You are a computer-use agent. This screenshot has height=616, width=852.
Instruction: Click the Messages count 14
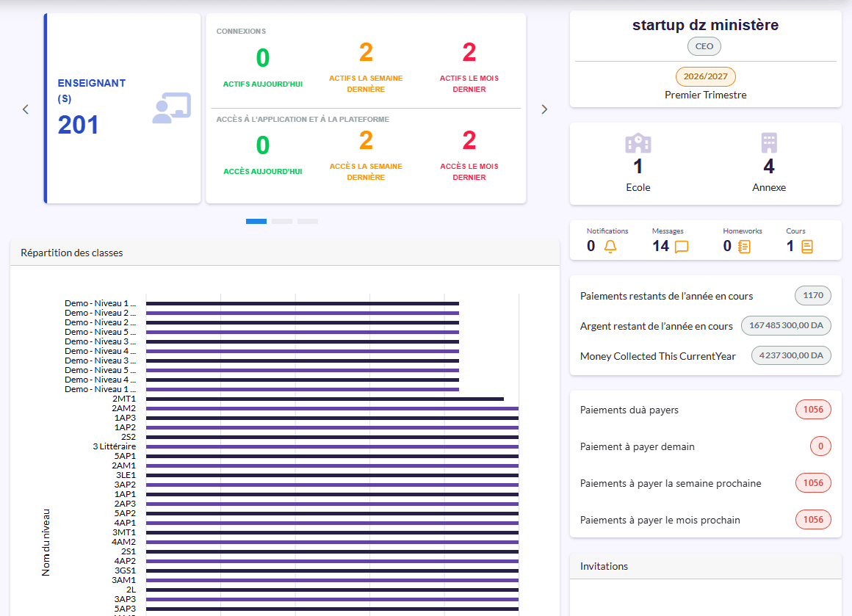(x=661, y=246)
